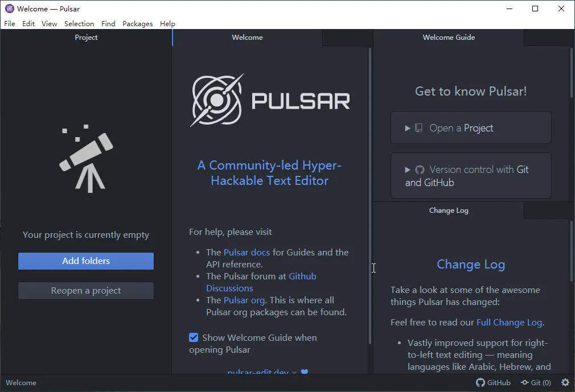Open GitHub panel from status bar

[x=493, y=382]
